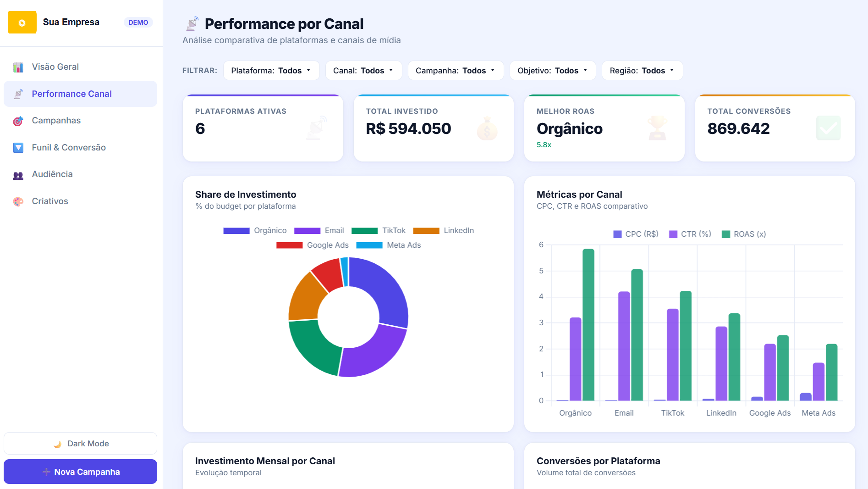Open the Campanha filter dropdown

point(456,71)
